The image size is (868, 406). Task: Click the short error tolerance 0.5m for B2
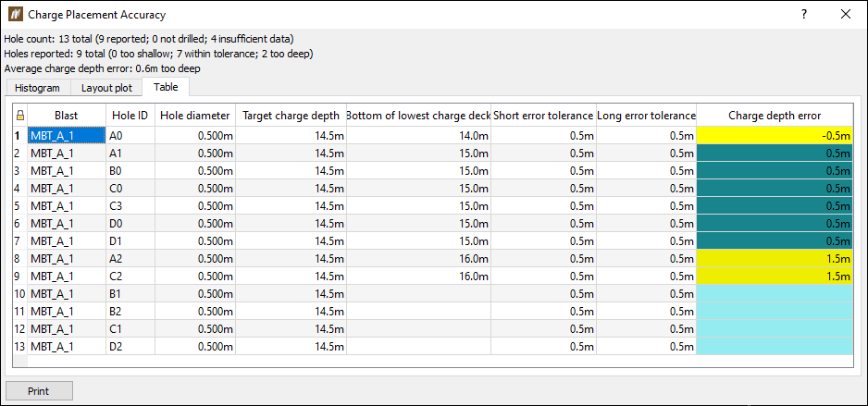pyautogui.click(x=543, y=312)
